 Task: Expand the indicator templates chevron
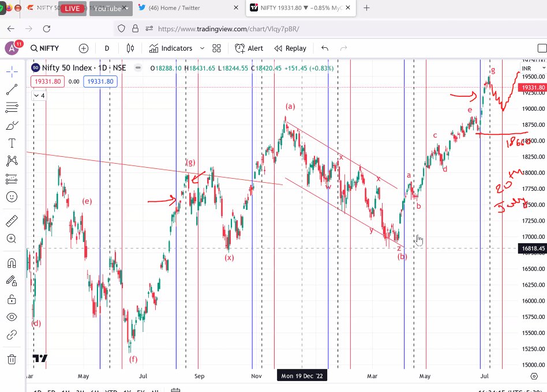202,48
